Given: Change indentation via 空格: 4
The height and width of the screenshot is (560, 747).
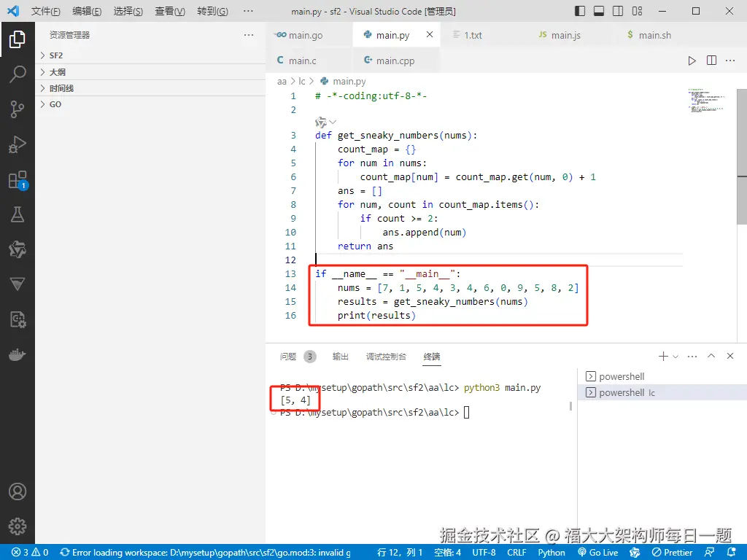Looking at the screenshot, I should [x=447, y=553].
